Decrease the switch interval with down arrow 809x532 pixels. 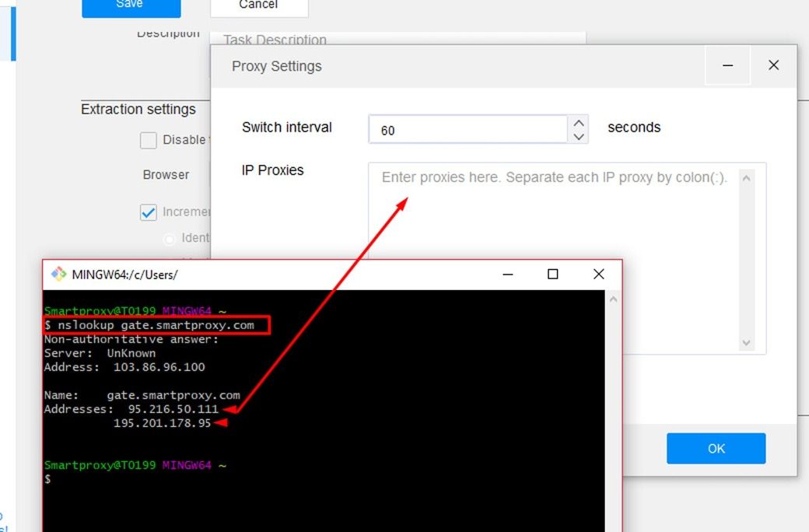click(579, 137)
